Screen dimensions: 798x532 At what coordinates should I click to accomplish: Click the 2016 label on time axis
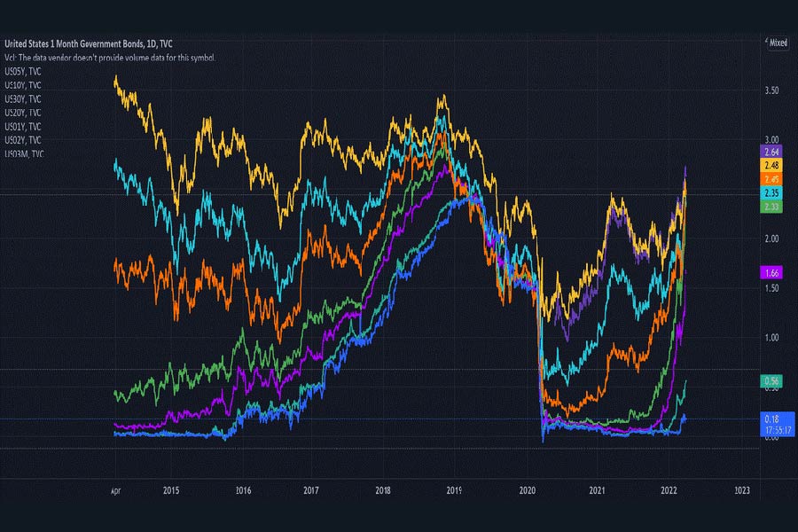(243, 490)
